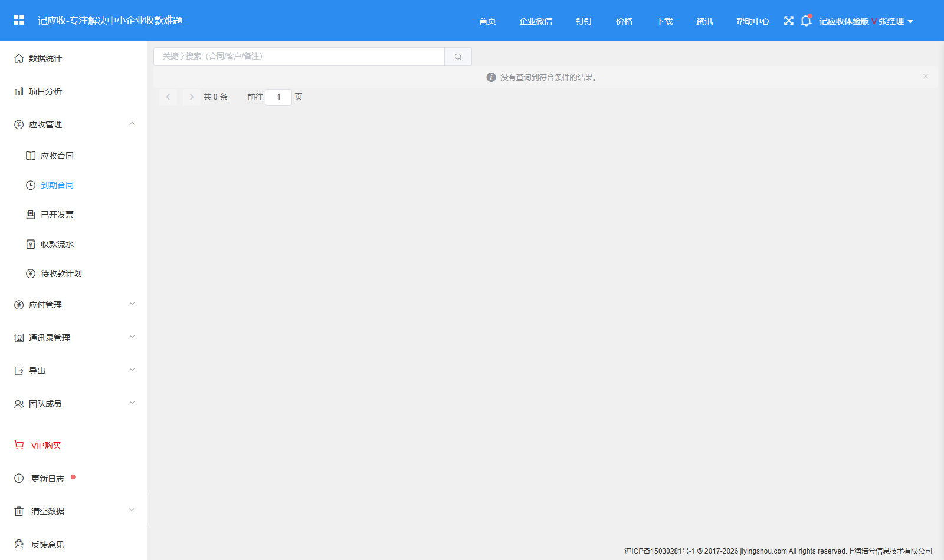944x560 pixels.
Task: Select 待收款计划 in the sidebar
Action: (61, 274)
